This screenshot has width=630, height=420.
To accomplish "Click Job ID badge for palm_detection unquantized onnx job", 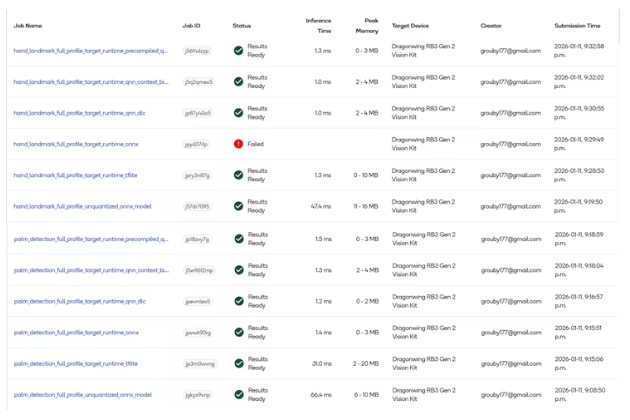I will (x=198, y=395).
